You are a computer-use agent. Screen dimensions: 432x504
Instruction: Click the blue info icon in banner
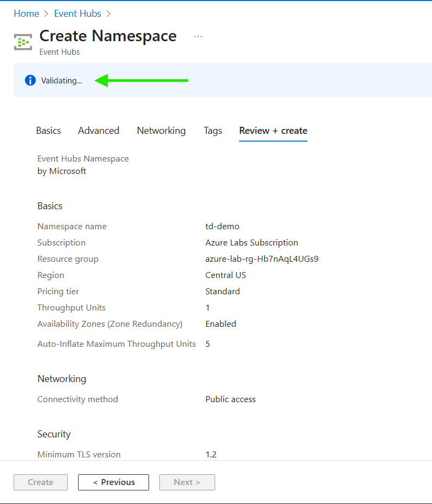coord(30,81)
